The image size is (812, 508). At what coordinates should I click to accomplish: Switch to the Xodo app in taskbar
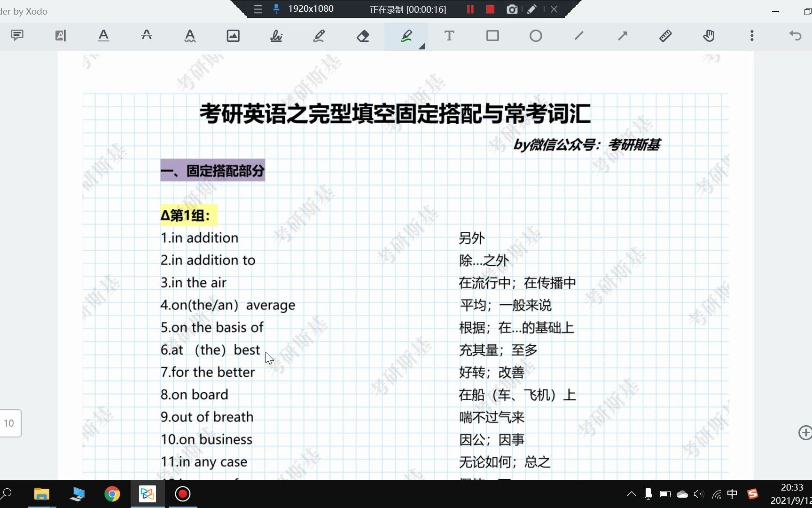coord(147,494)
